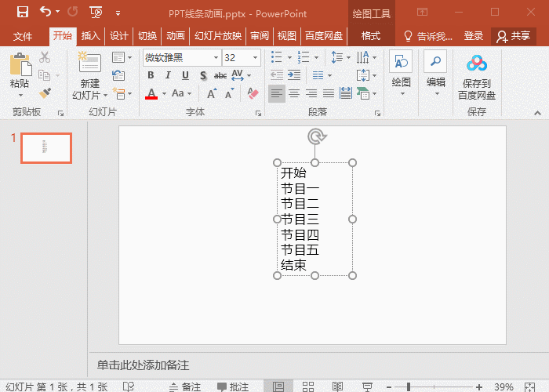Screen dimensions: 549x392
Task: Switch to the 插入 ribbon tab
Action: tap(91, 36)
